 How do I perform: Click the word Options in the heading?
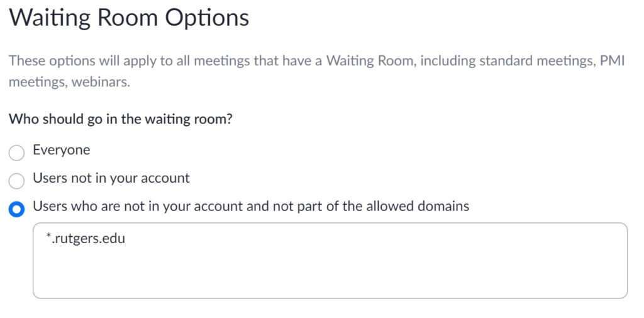tap(207, 18)
